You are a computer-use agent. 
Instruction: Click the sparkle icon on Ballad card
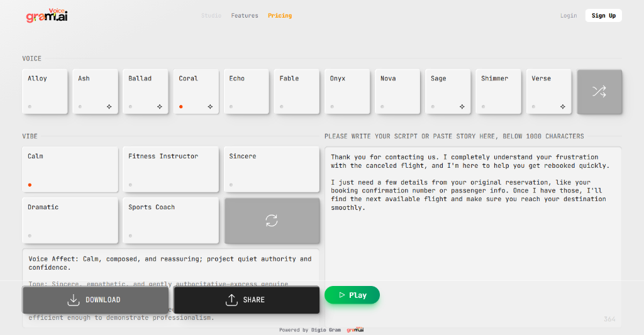coord(159,107)
